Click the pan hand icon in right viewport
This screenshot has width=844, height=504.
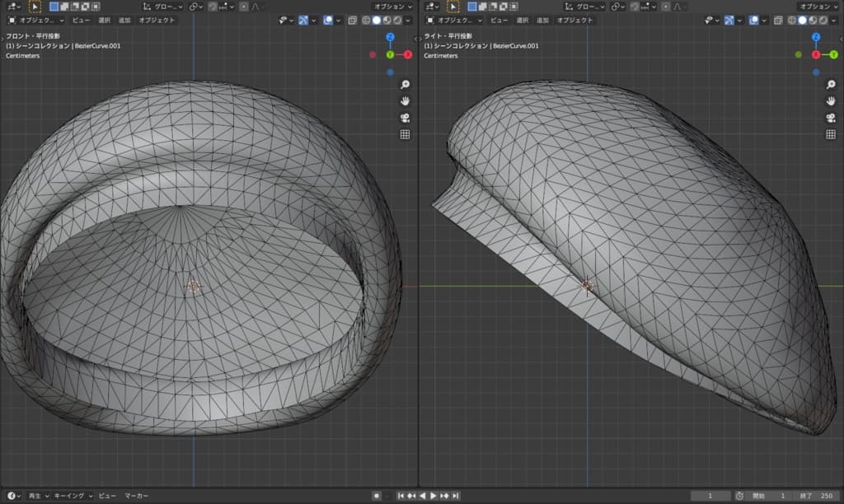(831, 100)
